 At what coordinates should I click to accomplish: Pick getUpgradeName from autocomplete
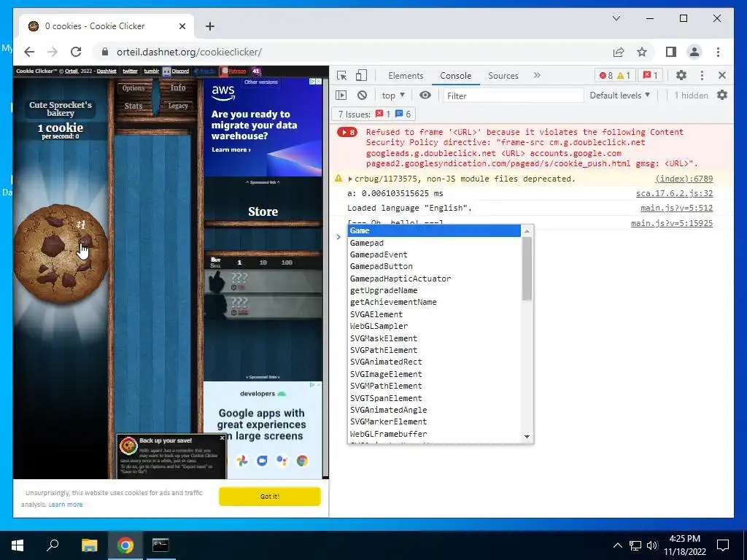tap(435, 290)
